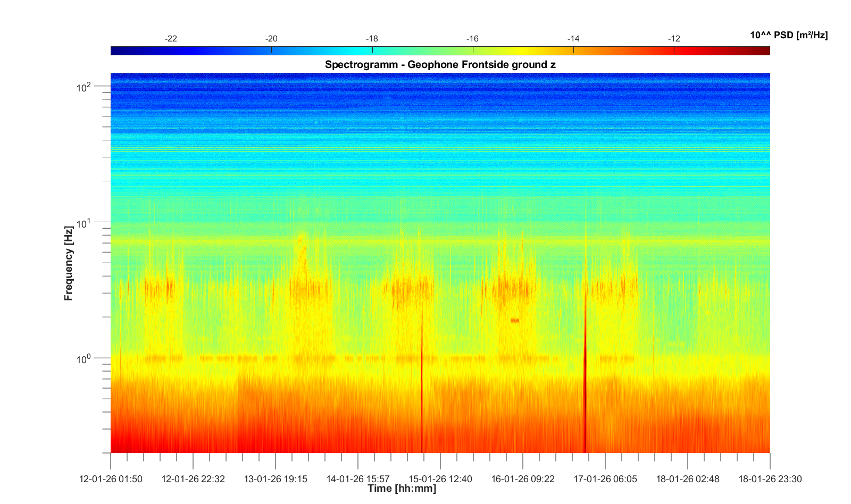Select the '15-01-26 12:40' time tick label
This screenshot has height=504, width=851.
pyautogui.click(x=440, y=479)
